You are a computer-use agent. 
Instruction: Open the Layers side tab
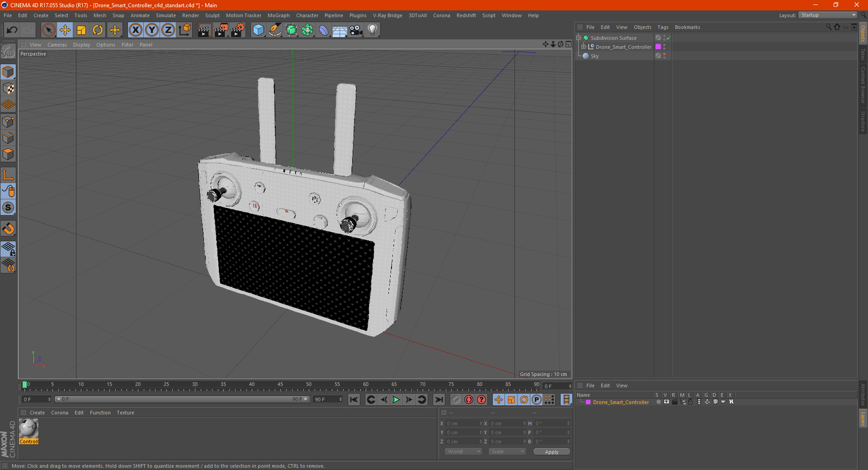[863, 419]
